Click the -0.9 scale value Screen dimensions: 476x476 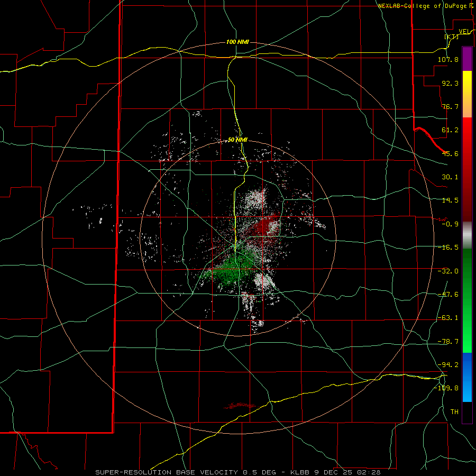coord(450,224)
